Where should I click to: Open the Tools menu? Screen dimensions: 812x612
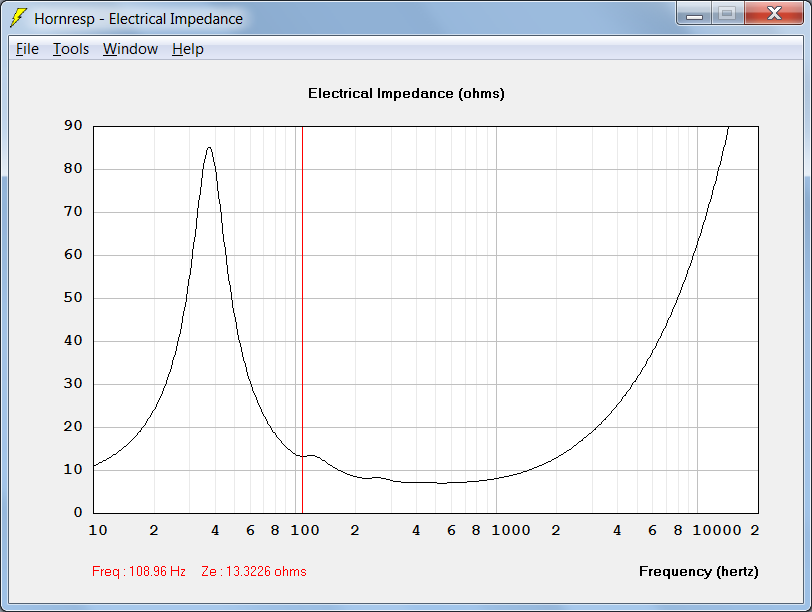[x=71, y=49]
